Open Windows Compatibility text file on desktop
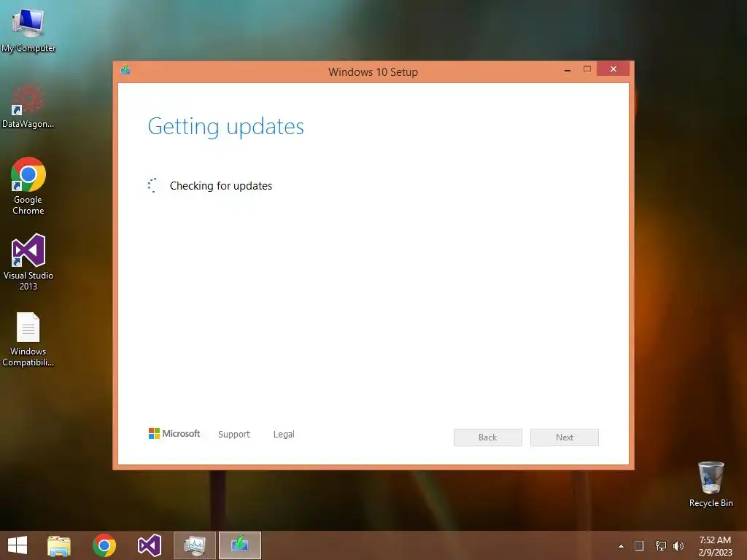The image size is (747, 560). [28, 339]
